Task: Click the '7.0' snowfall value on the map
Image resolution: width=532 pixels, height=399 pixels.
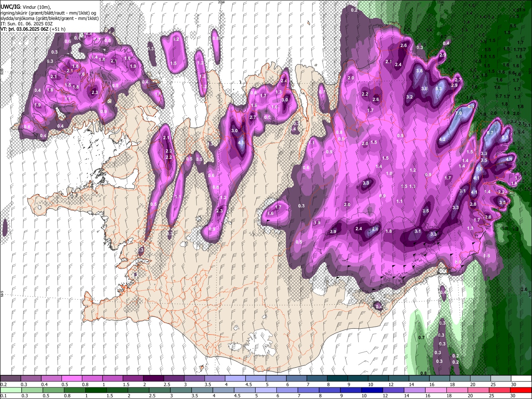Action: (x=459, y=113)
